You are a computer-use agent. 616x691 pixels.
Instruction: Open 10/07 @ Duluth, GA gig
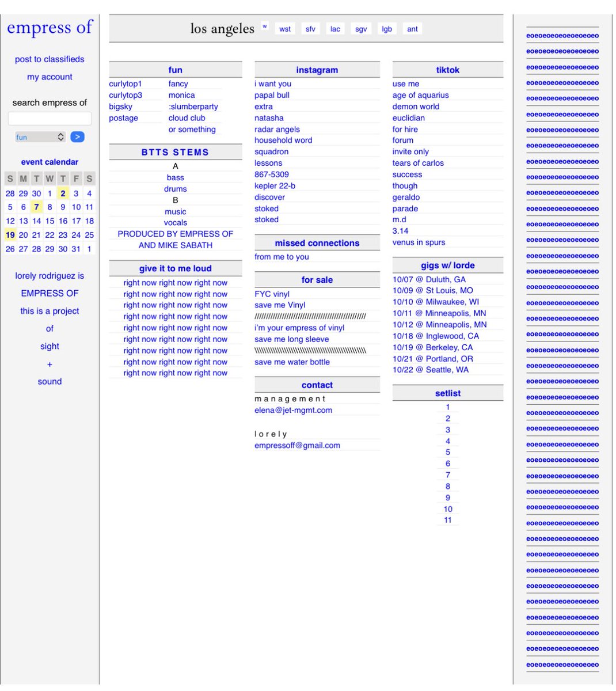[x=429, y=280]
